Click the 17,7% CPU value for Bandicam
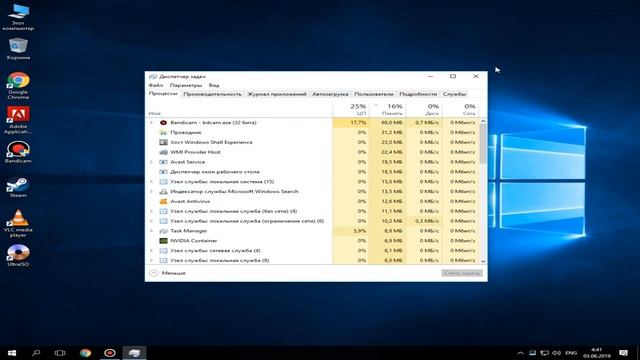The width and height of the screenshot is (640, 360). click(358, 122)
